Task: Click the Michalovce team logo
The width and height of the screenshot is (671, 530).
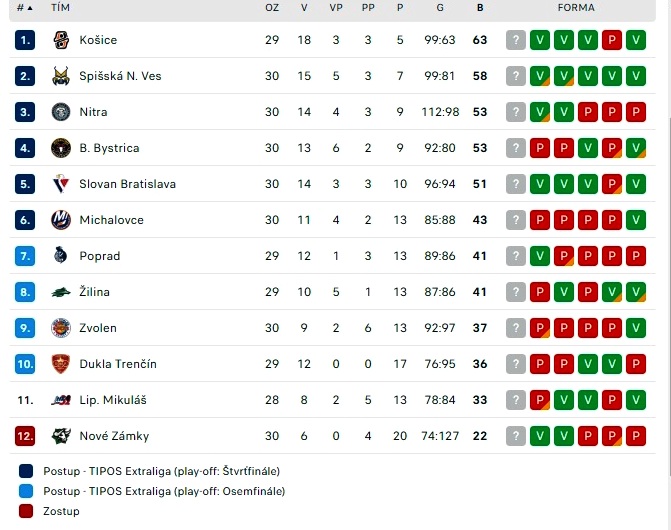Action: tap(61, 220)
